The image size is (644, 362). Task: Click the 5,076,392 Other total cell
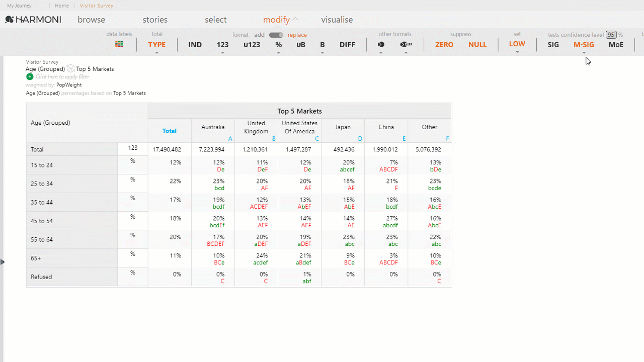(430, 149)
